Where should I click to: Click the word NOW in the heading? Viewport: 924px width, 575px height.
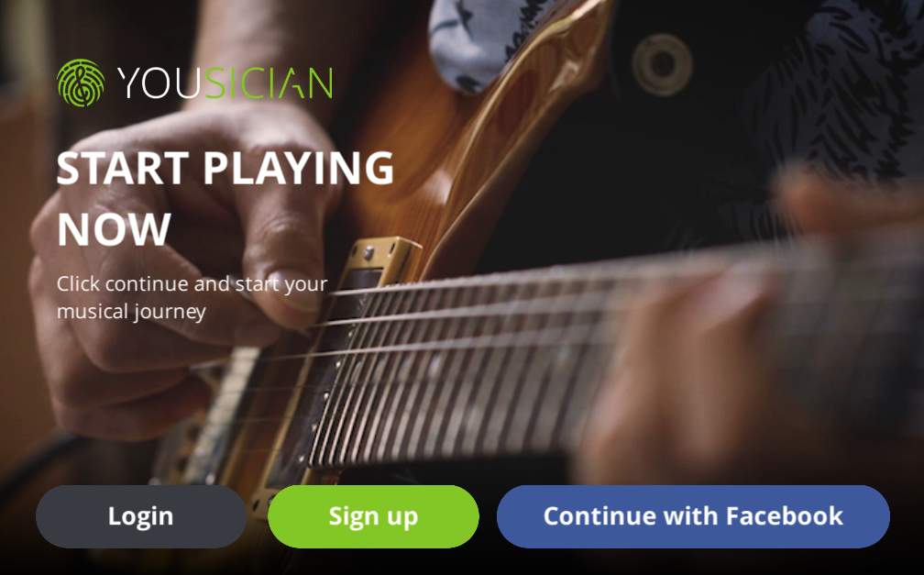click(x=114, y=229)
